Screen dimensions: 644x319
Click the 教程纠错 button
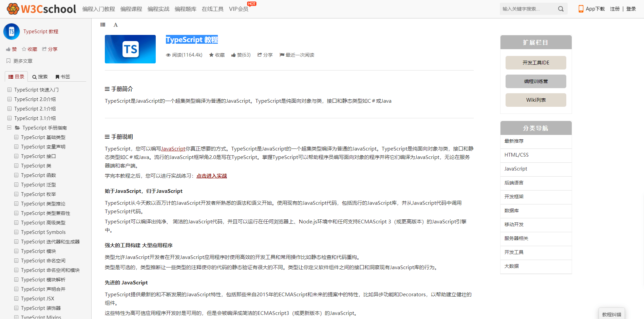[x=612, y=314]
